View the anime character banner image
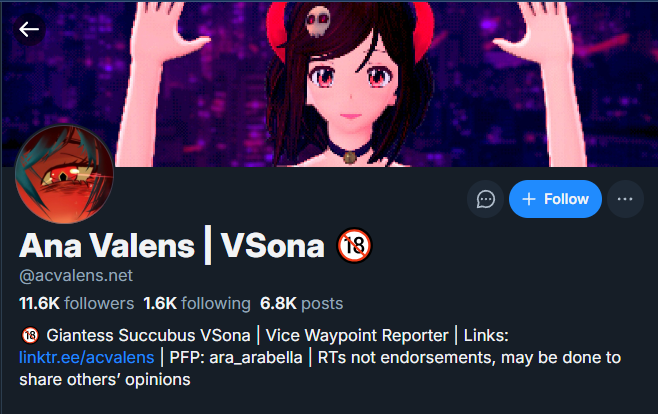The image size is (658, 414). point(329,84)
